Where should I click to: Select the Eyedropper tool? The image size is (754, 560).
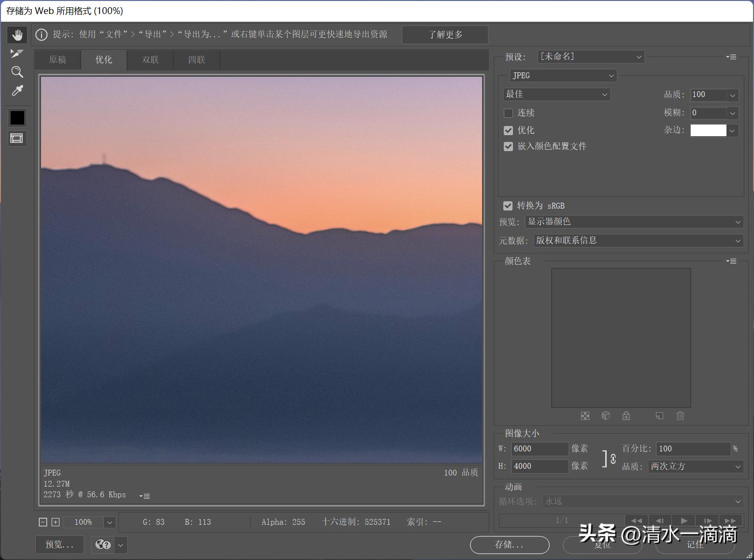tap(17, 91)
